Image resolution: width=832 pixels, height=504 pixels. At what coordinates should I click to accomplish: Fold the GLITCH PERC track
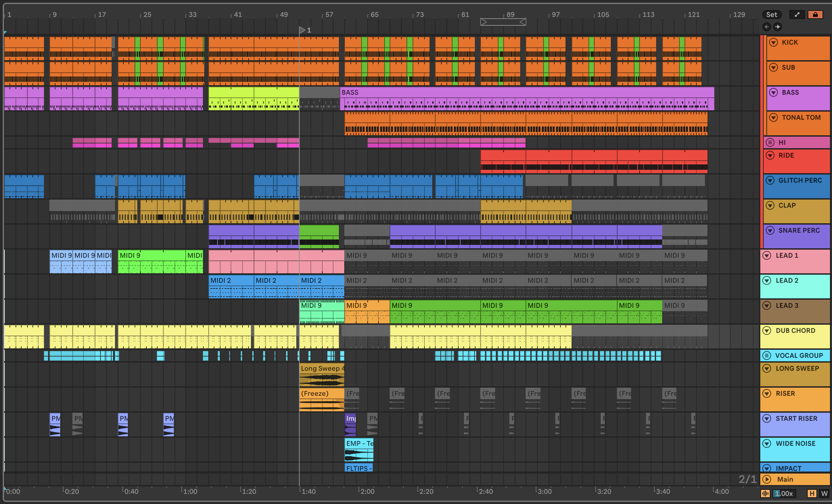(x=770, y=180)
